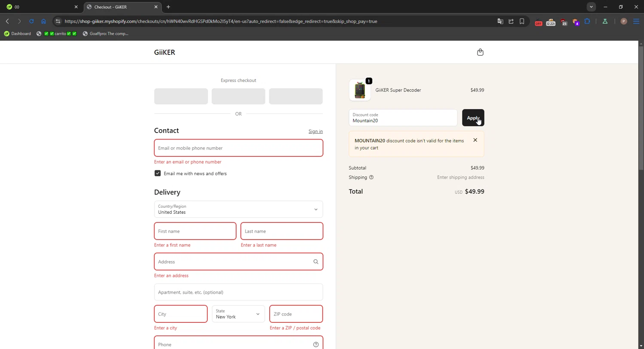This screenshot has width=644, height=349.
Task: Choose the third express checkout button
Action: (x=296, y=96)
